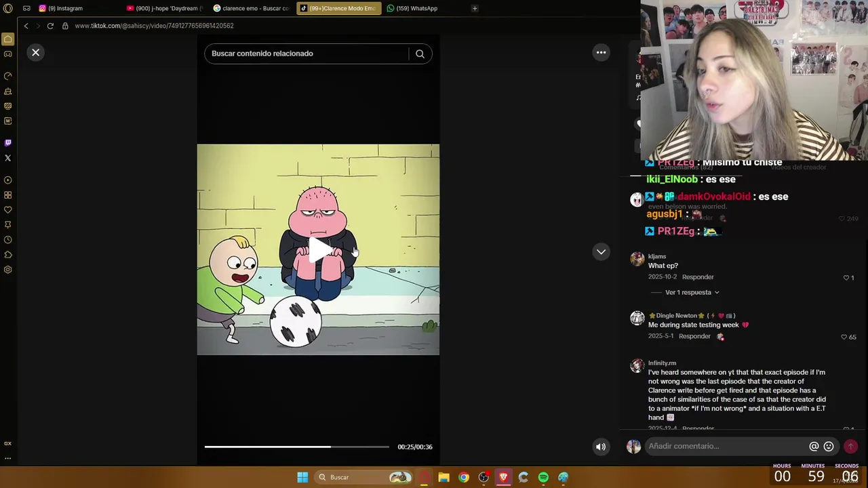Viewport: 868px width, 488px height.
Task: Open OBS Studio from taskbar
Action: click(484, 477)
